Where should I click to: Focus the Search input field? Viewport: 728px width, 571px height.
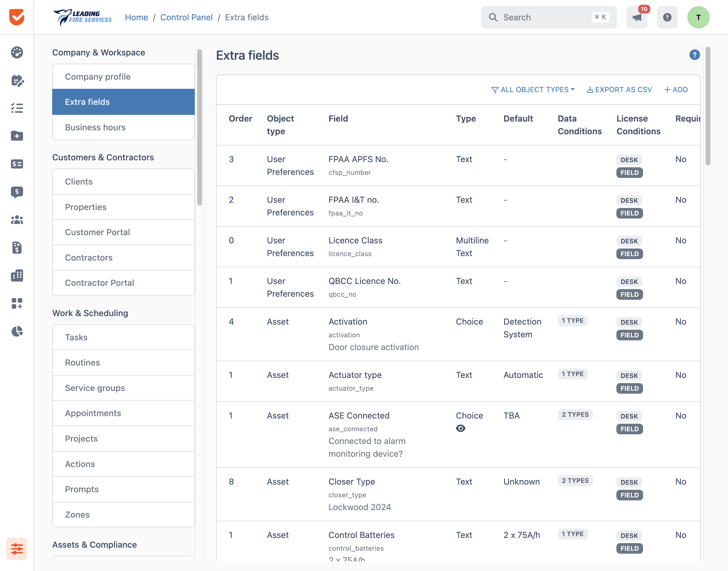549,17
